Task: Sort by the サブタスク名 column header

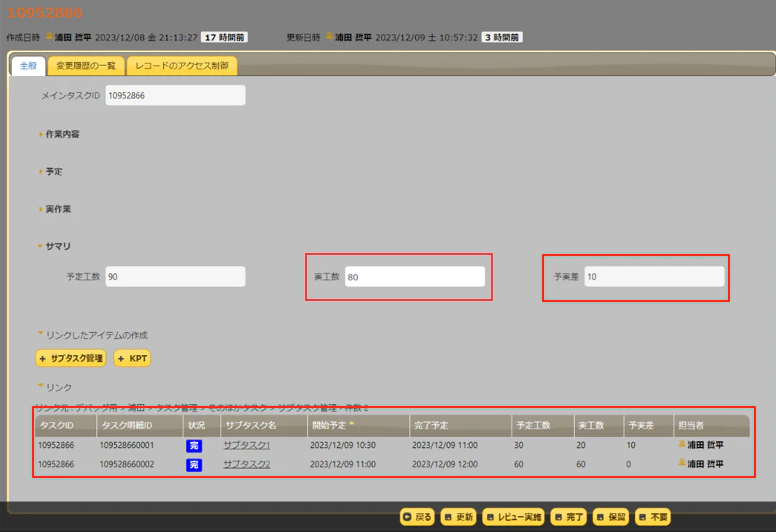Action: [x=264, y=426]
